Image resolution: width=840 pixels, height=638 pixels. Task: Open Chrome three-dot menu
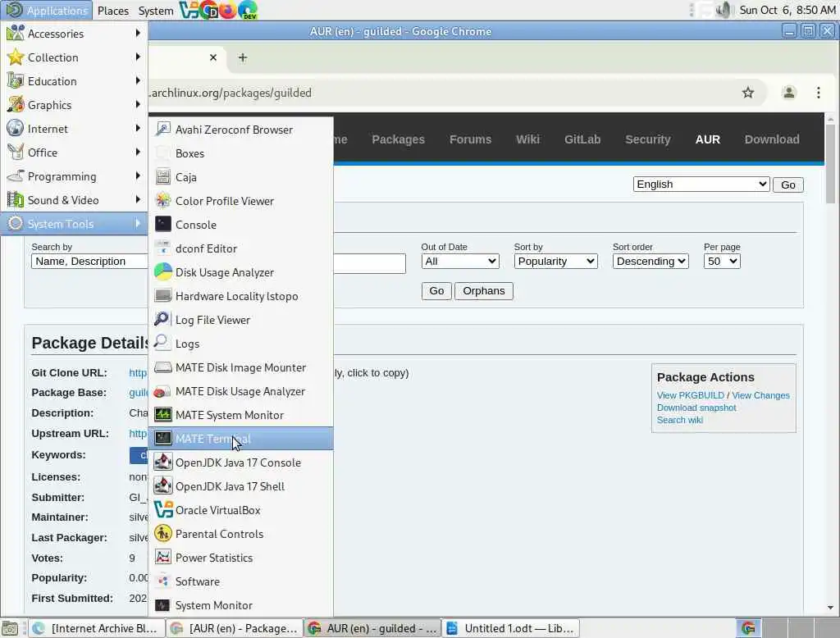(x=819, y=93)
